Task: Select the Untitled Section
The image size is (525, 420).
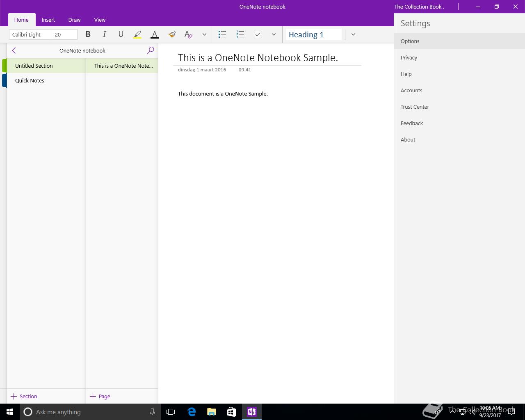Action: [x=46, y=66]
